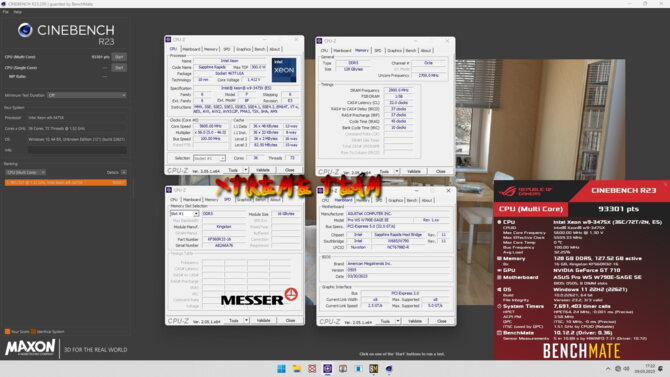Click the Info input field in Cinebench
This screenshot has height=377, width=670.
[77, 150]
